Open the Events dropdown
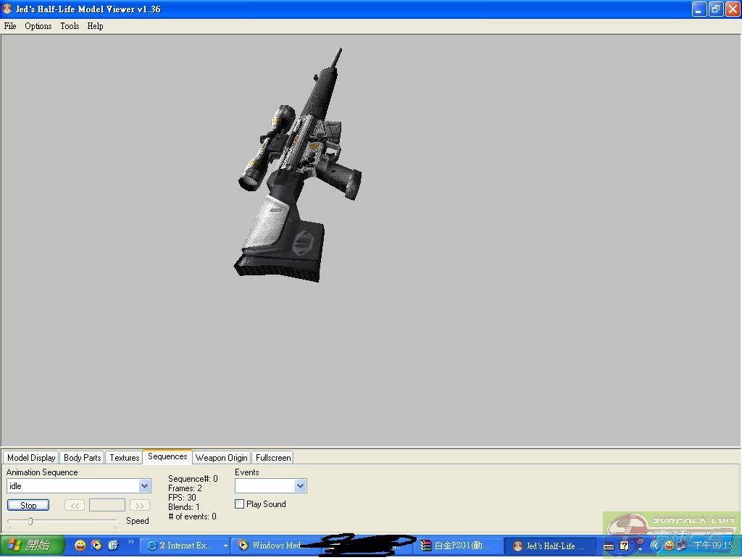The height and width of the screenshot is (560, 742). click(300, 486)
